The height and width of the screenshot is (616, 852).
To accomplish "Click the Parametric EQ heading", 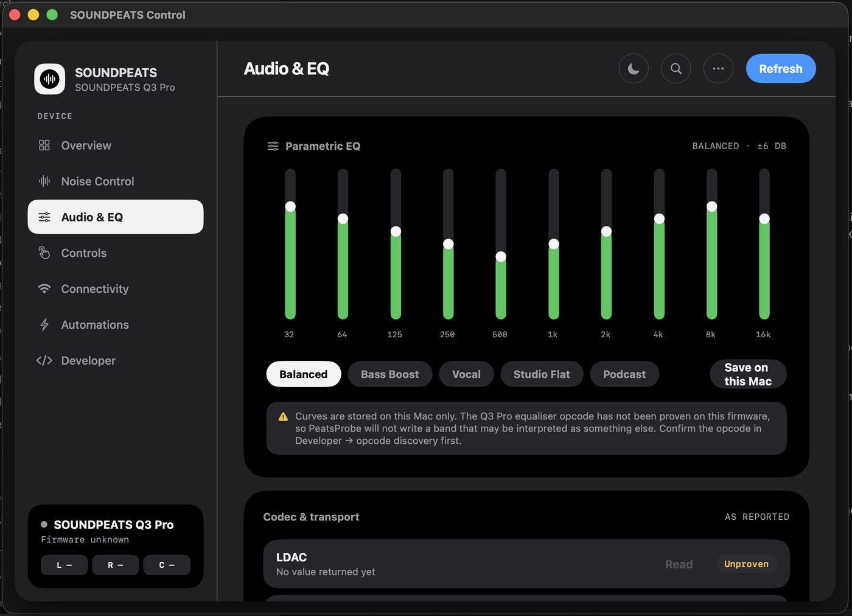I will pos(323,146).
